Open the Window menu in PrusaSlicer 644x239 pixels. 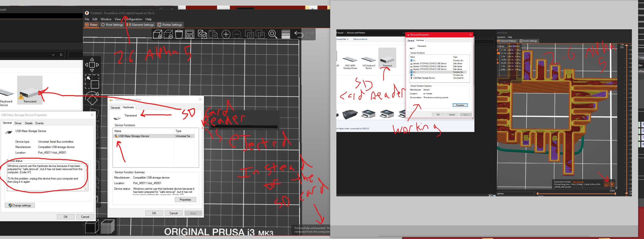(x=106, y=19)
